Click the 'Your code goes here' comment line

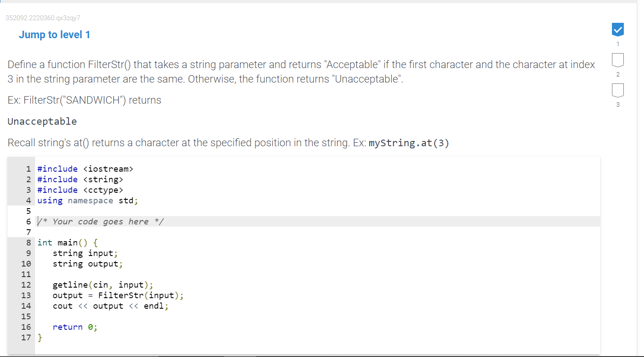100,221
